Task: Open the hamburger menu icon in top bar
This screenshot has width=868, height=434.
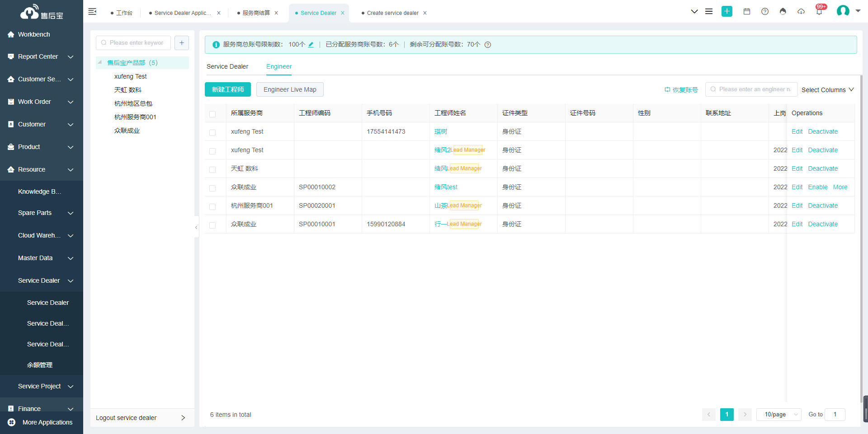Action: (709, 11)
